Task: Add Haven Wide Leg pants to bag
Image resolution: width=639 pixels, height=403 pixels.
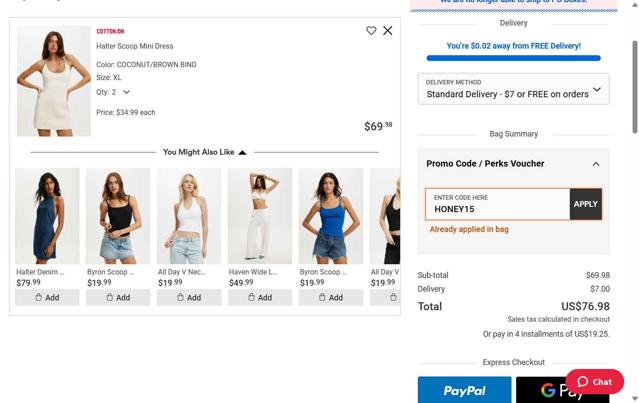Action: tap(260, 297)
